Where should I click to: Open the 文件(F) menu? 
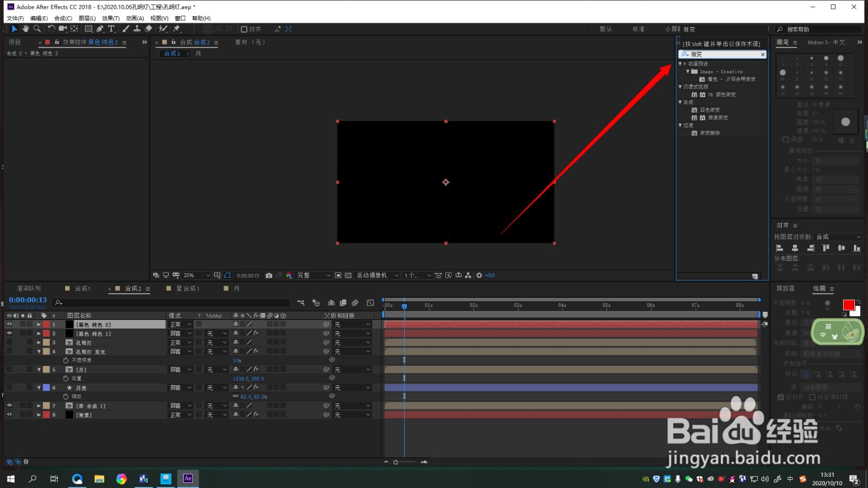(15, 18)
